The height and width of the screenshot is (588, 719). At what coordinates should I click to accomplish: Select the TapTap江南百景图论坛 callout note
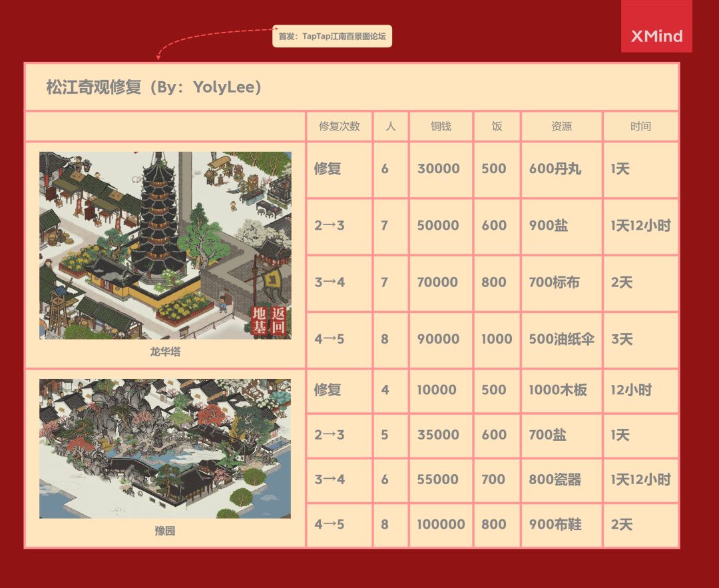click(332, 36)
